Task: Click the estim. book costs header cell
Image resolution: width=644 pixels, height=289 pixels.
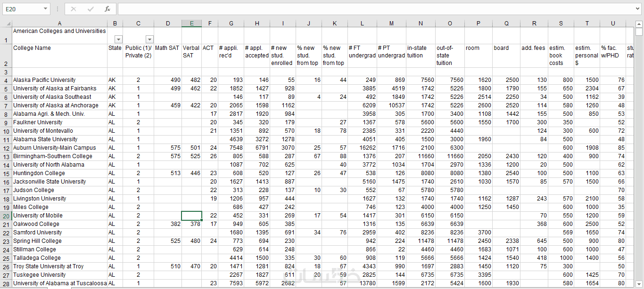Action: tap(561, 56)
